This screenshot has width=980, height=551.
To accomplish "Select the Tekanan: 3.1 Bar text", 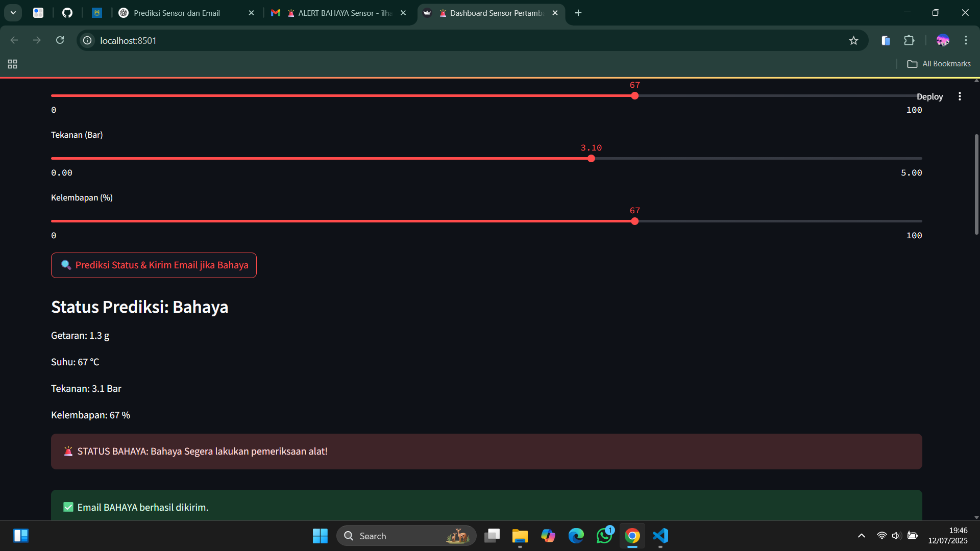I will 86,389.
